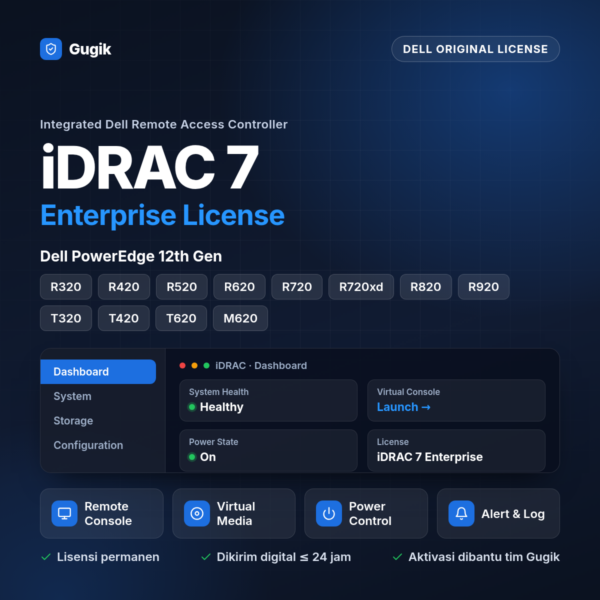This screenshot has width=600, height=600.
Task: Click the Aktivasi dibantu tim Gugik text
Action: click(x=484, y=557)
